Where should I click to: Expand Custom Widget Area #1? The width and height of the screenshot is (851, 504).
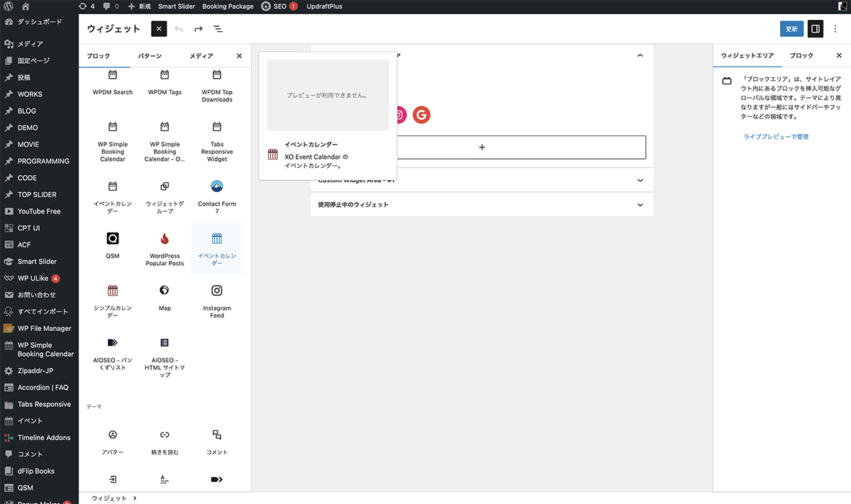[640, 180]
